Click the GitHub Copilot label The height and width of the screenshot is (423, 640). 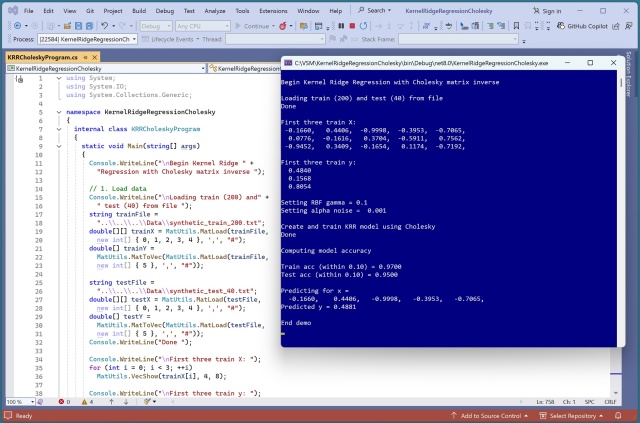pyautogui.click(x=587, y=26)
